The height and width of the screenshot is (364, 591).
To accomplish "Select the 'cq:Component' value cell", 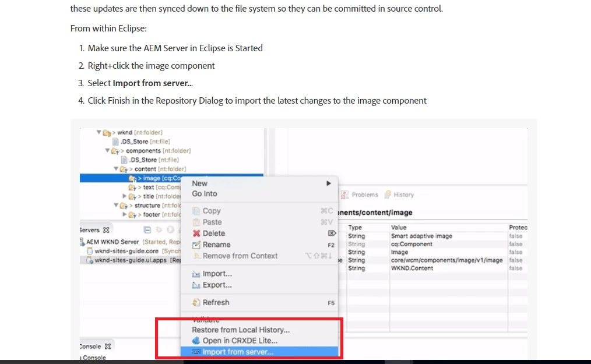I will (x=411, y=244).
